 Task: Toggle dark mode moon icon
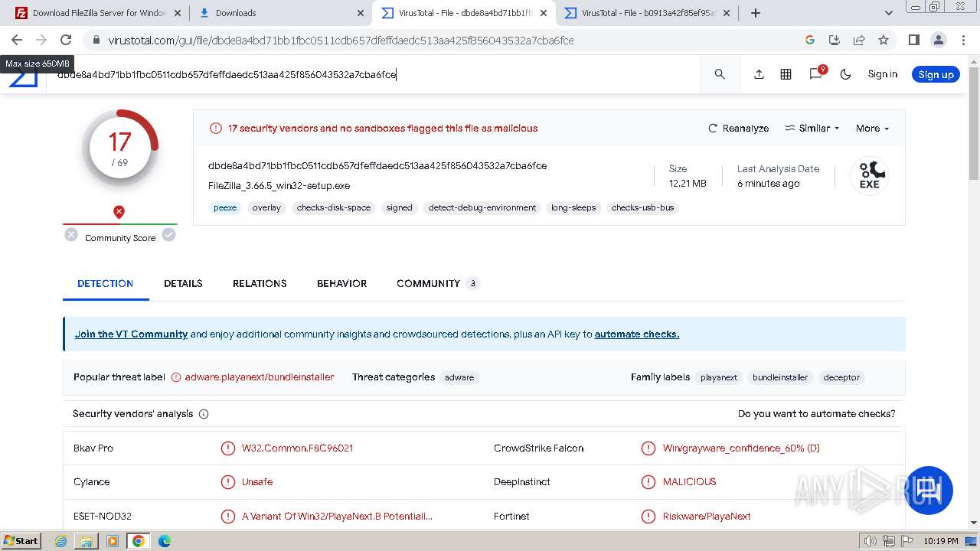(845, 74)
